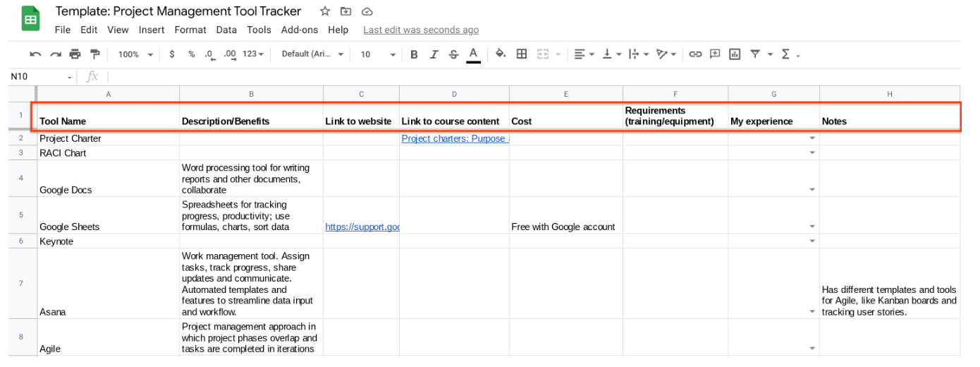Open My experience dropdown for Google Docs
Screen dimensions: 980x367
[x=811, y=189]
